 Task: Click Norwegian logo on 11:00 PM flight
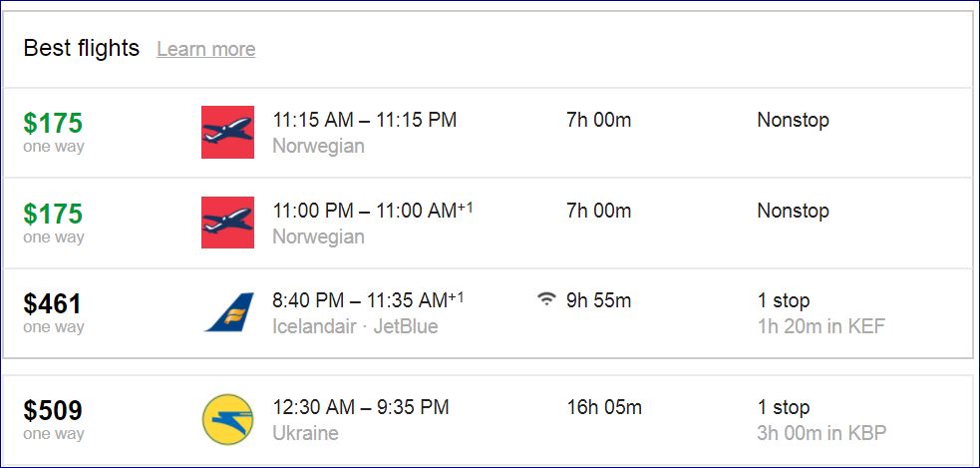tap(227, 223)
